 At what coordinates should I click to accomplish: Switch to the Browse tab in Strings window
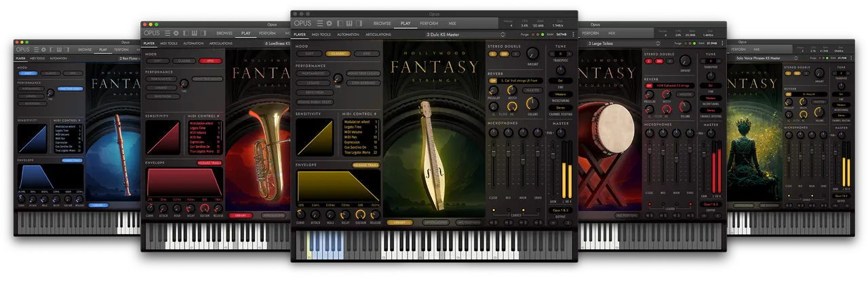pos(382,24)
